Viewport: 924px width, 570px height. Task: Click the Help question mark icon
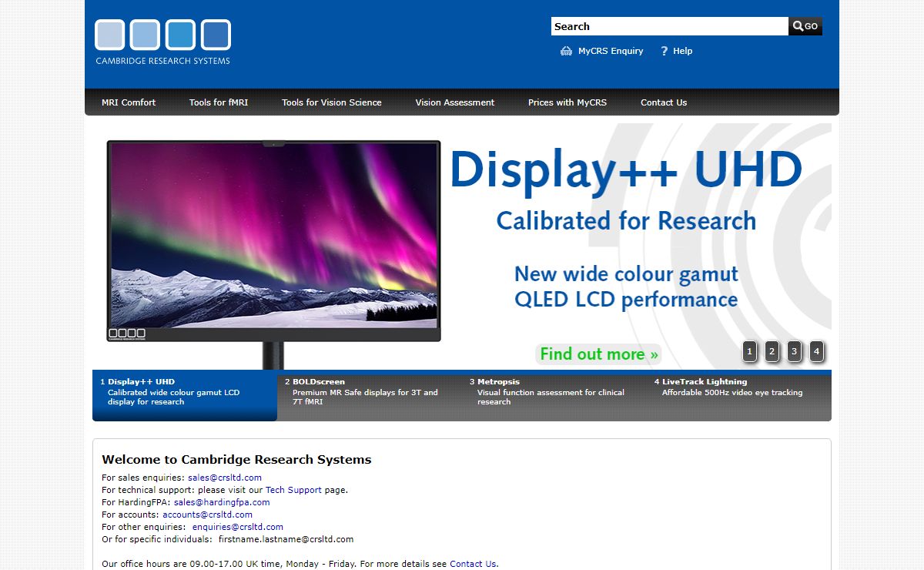(664, 51)
